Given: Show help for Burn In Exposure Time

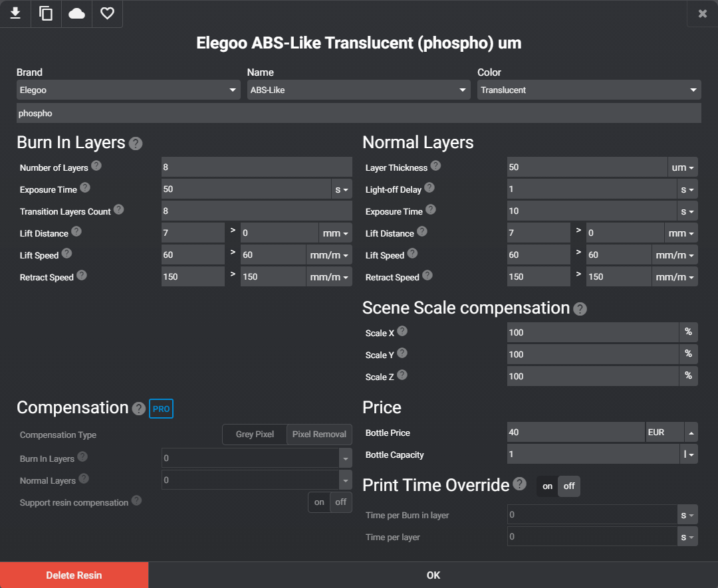Looking at the screenshot, I should click(x=85, y=187).
